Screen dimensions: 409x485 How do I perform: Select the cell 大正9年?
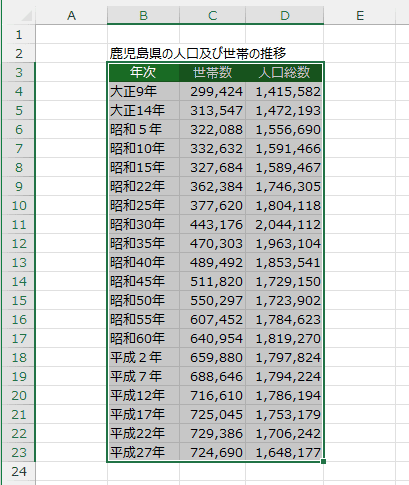coord(143,91)
